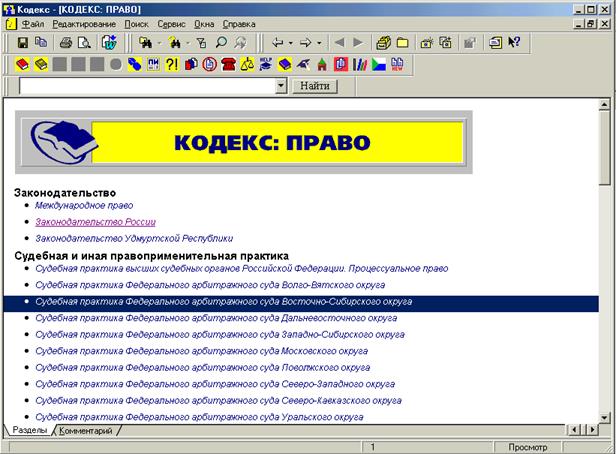Image resolution: width=616 pixels, height=454 pixels.
Task: Open link Международное право
Action: click(84, 205)
